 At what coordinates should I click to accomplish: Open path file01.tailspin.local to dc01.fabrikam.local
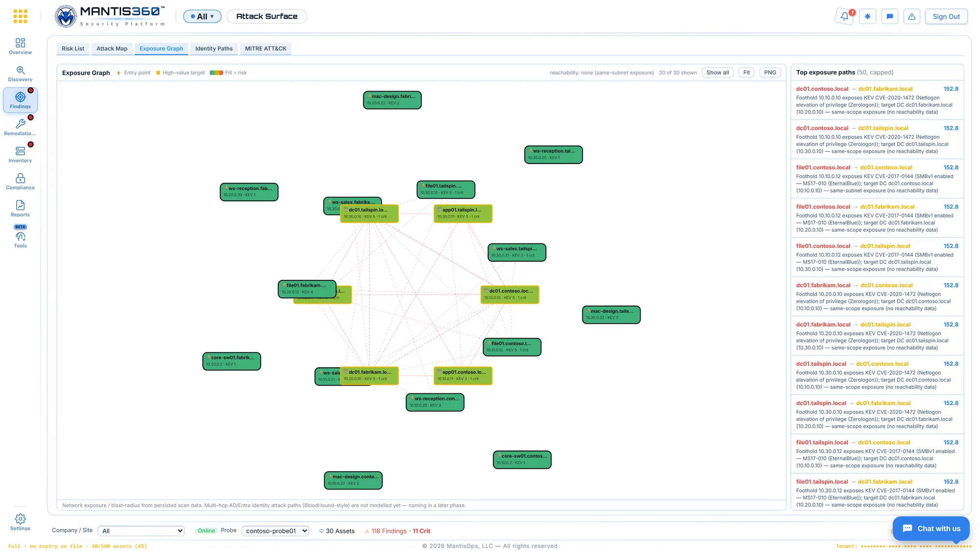[x=877, y=492]
